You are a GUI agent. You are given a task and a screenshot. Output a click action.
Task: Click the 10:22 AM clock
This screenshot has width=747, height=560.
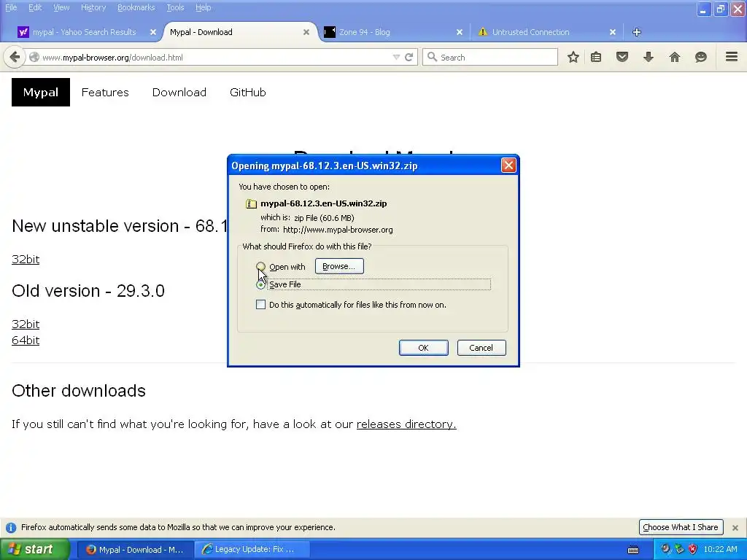(720, 549)
